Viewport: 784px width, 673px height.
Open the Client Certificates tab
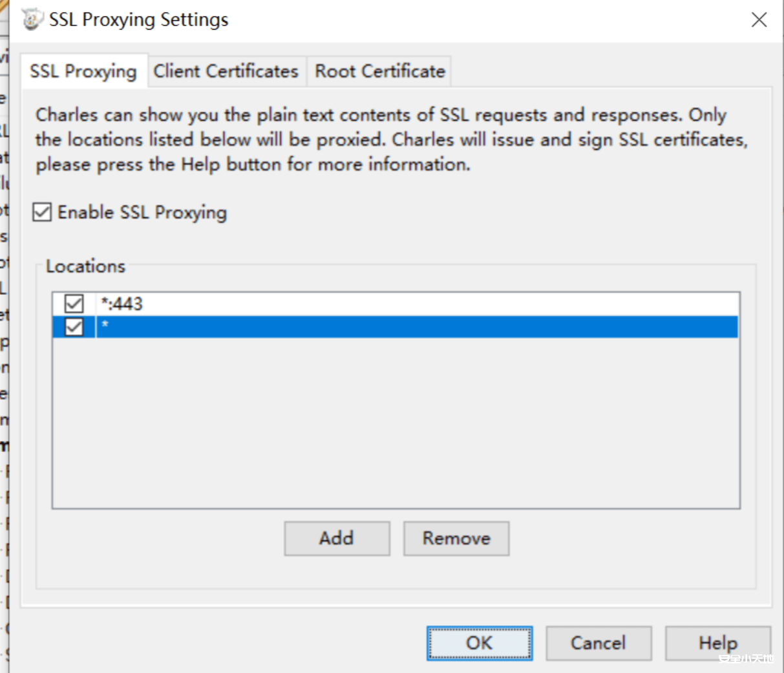(x=226, y=71)
